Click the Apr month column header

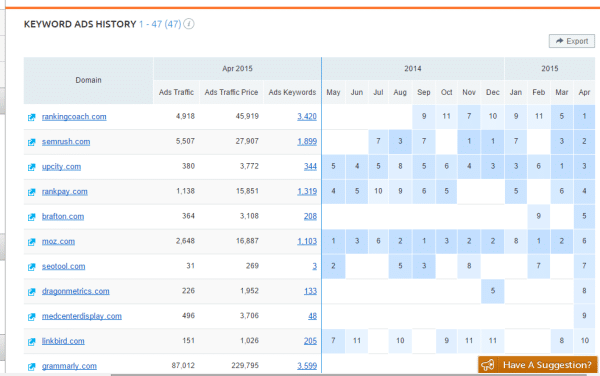pyautogui.click(x=584, y=92)
